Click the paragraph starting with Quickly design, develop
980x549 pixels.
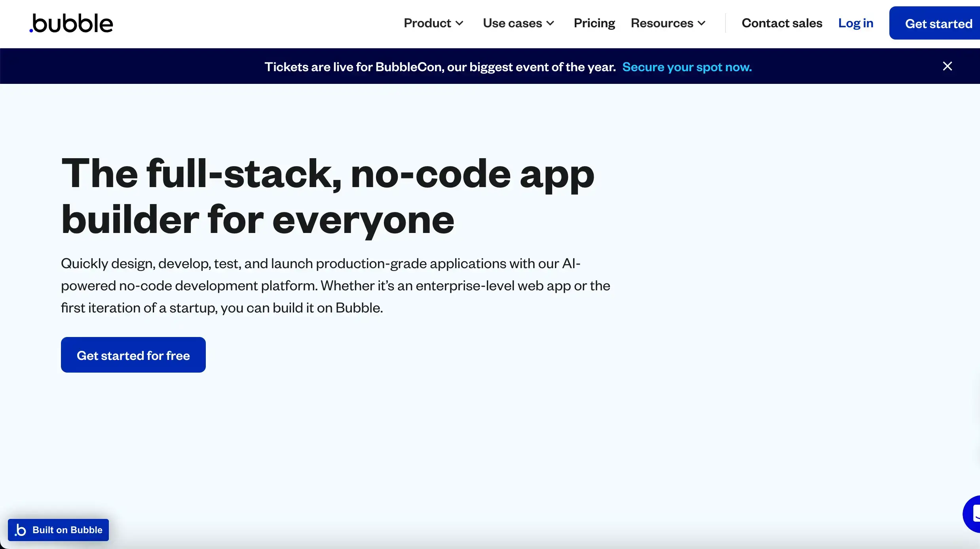pos(336,286)
